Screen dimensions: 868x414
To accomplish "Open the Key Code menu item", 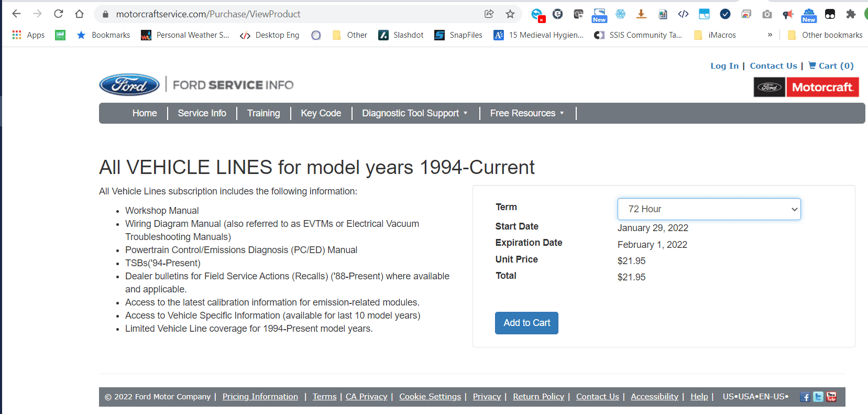I will coord(321,113).
